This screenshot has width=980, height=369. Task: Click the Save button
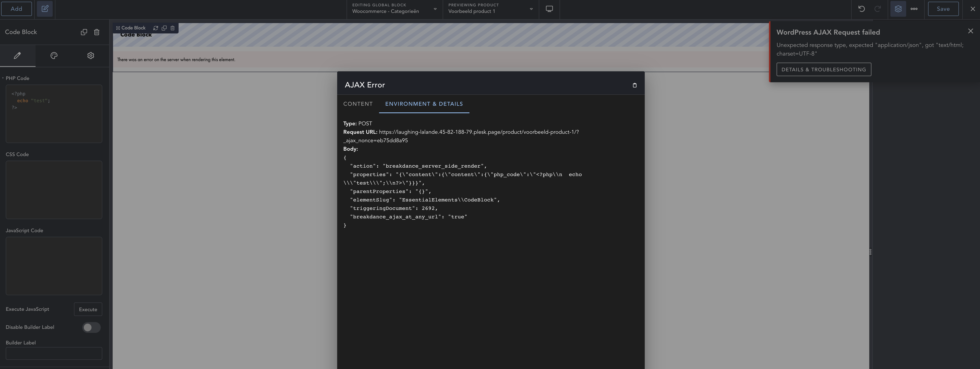tap(943, 8)
